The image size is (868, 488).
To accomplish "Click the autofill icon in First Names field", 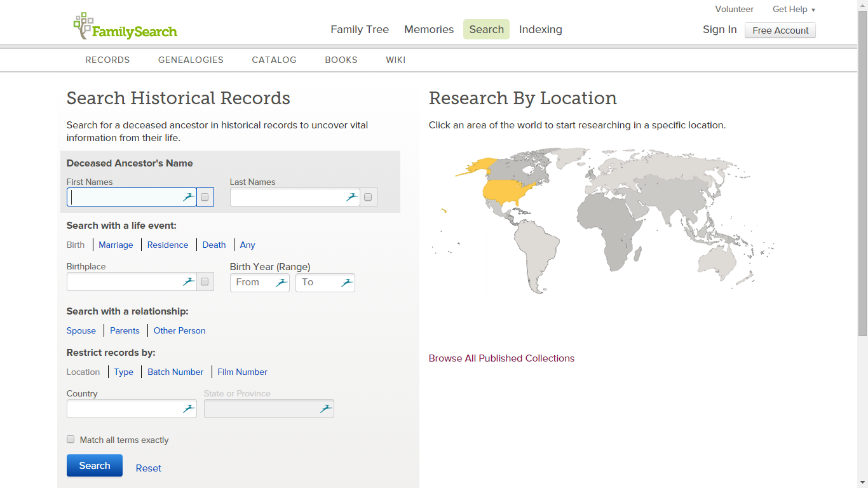I will [x=188, y=197].
